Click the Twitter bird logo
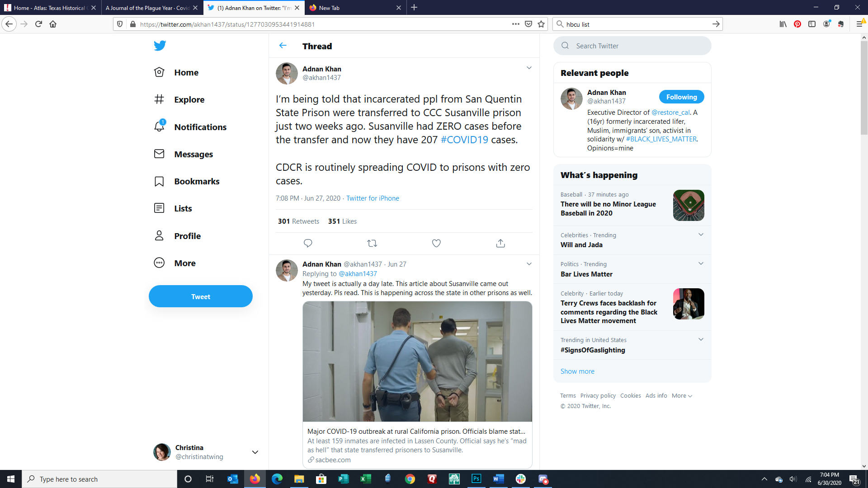The width and height of the screenshot is (868, 488). pos(160,46)
